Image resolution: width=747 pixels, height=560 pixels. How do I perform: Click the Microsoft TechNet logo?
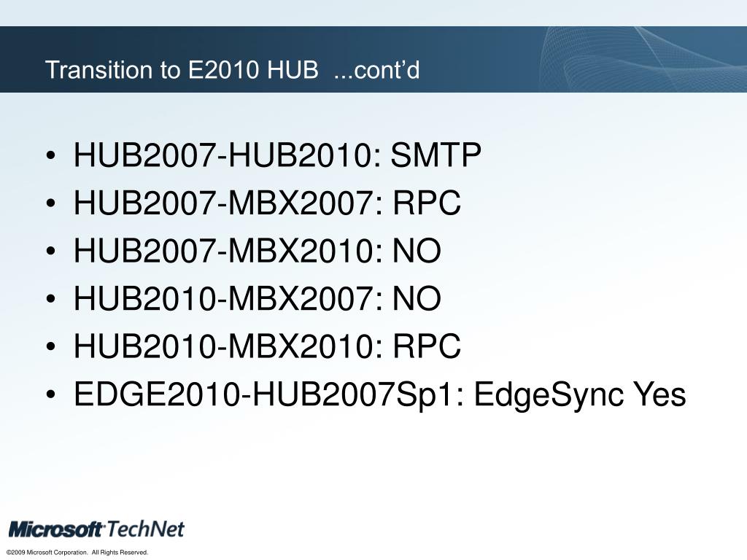[97, 529]
